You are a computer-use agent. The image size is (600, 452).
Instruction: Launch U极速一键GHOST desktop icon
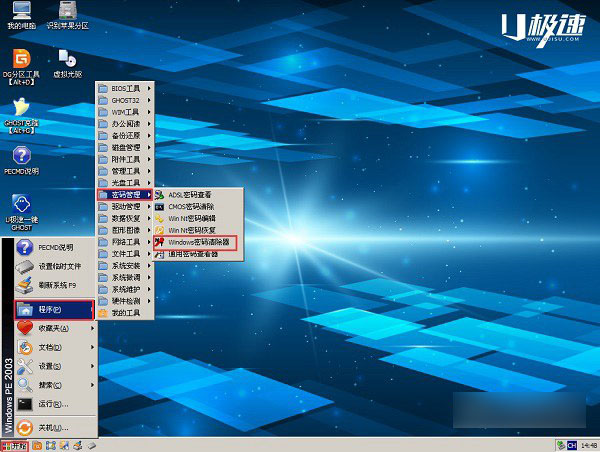tap(21, 213)
